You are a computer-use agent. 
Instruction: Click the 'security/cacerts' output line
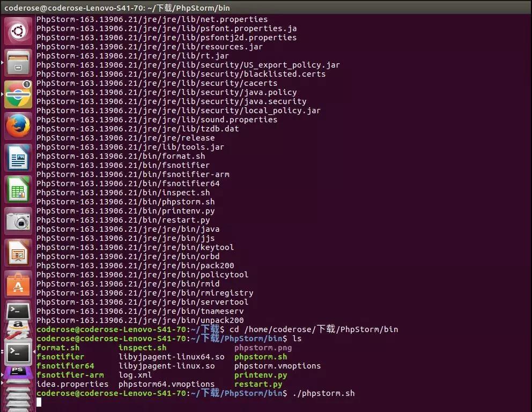click(x=157, y=83)
